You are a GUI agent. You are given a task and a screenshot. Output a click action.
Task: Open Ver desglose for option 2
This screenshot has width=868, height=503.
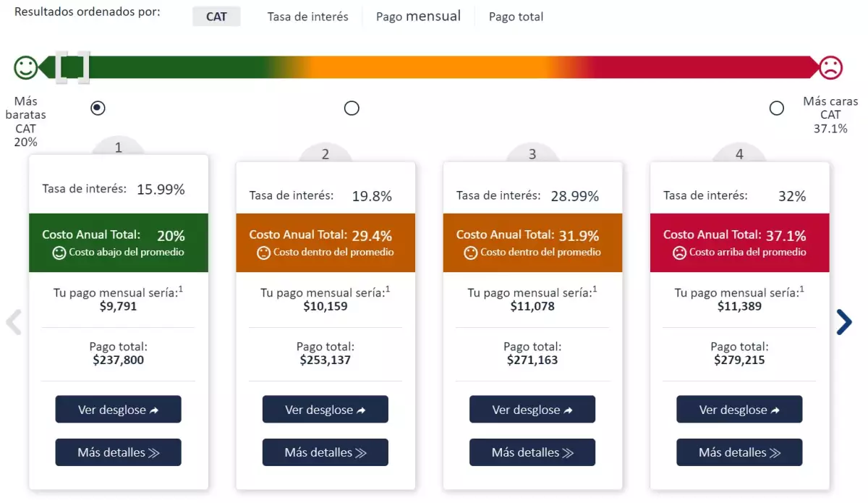(325, 410)
